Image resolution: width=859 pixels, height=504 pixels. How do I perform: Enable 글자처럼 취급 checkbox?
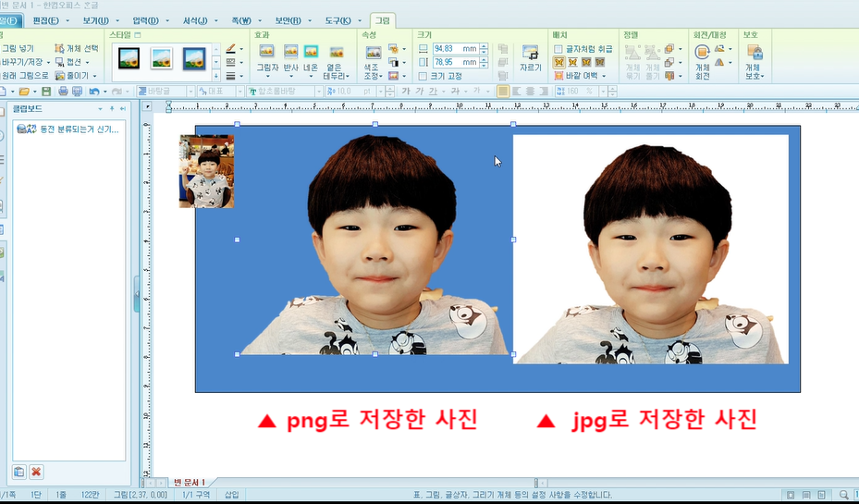558,49
